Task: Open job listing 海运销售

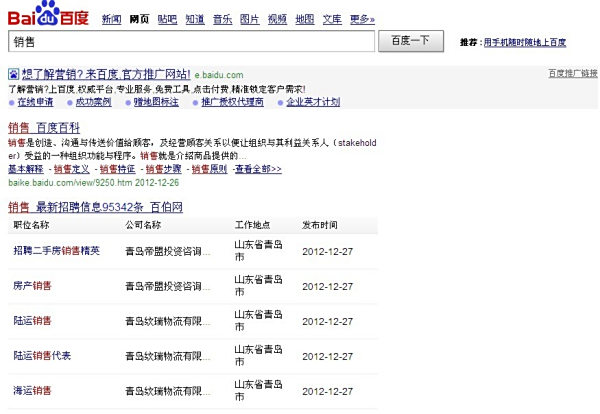Action: [32, 391]
